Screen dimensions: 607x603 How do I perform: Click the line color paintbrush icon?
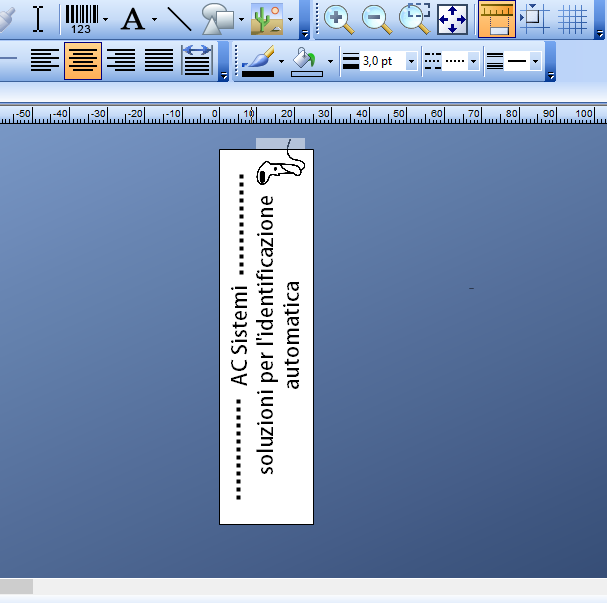click(x=258, y=61)
